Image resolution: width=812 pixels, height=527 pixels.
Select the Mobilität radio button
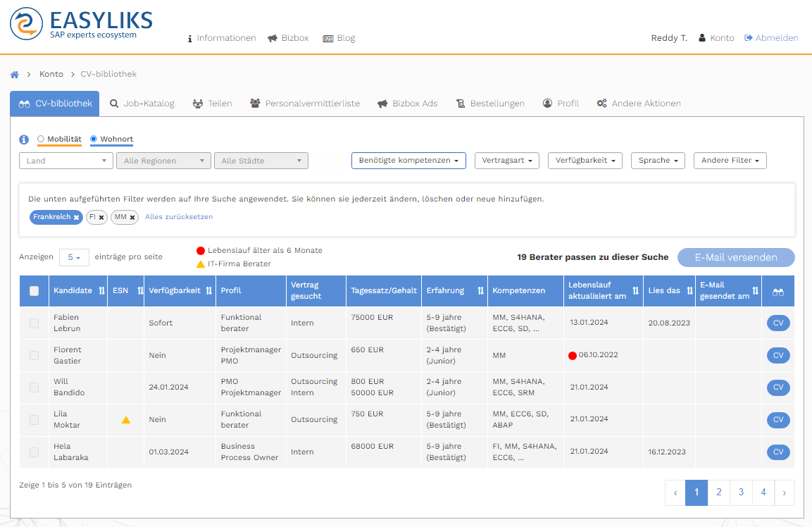(x=41, y=139)
